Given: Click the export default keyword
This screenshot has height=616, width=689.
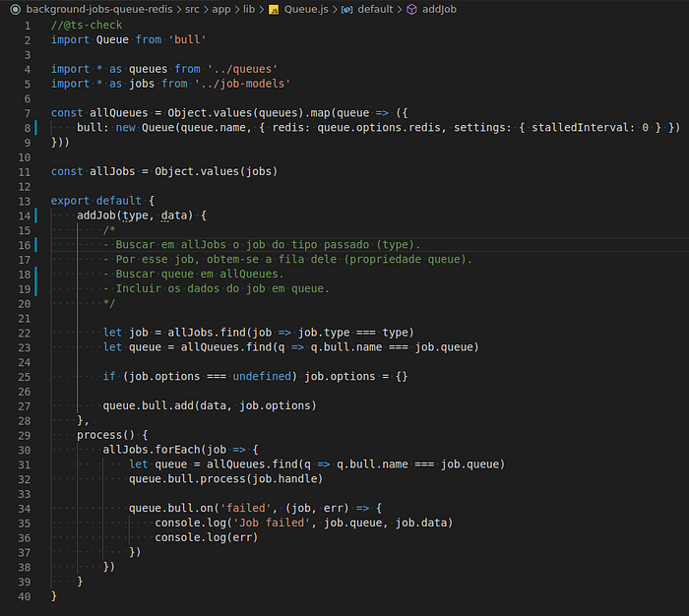Looking at the screenshot, I should [96, 201].
